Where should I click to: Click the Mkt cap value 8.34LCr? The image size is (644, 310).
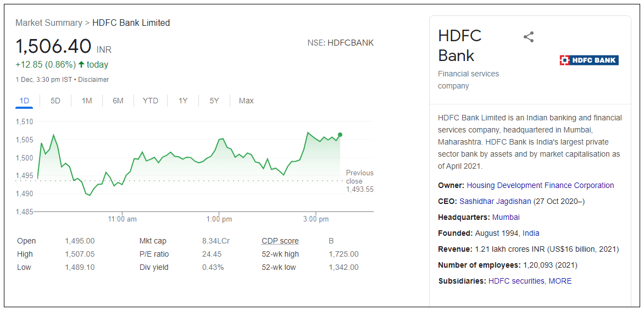[215, 241]
